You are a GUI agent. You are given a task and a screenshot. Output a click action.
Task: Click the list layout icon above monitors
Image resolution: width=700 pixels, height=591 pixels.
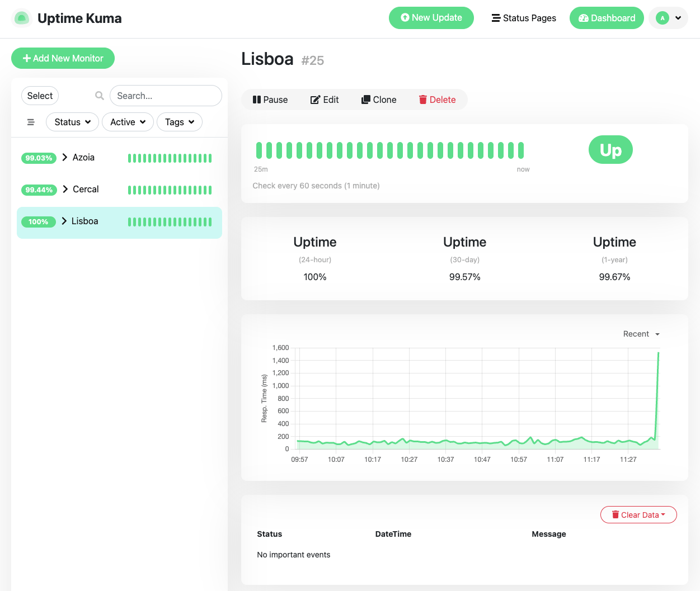tap(30, 122)
